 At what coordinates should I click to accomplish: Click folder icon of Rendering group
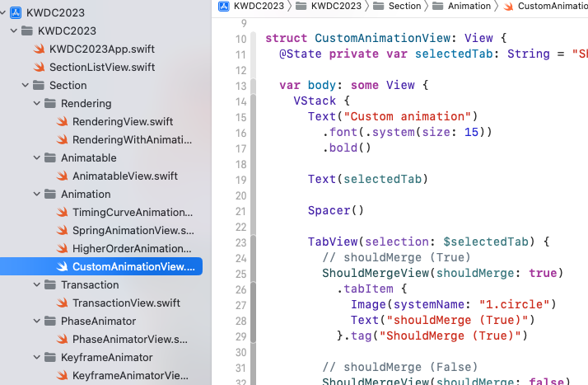pyautogui.click(x=50, y=103)
